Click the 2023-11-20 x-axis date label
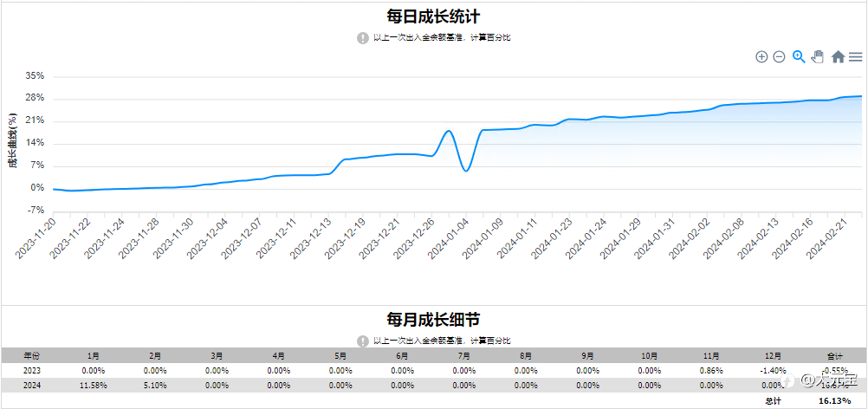868x409 pixels. click(x=36, y=238)
